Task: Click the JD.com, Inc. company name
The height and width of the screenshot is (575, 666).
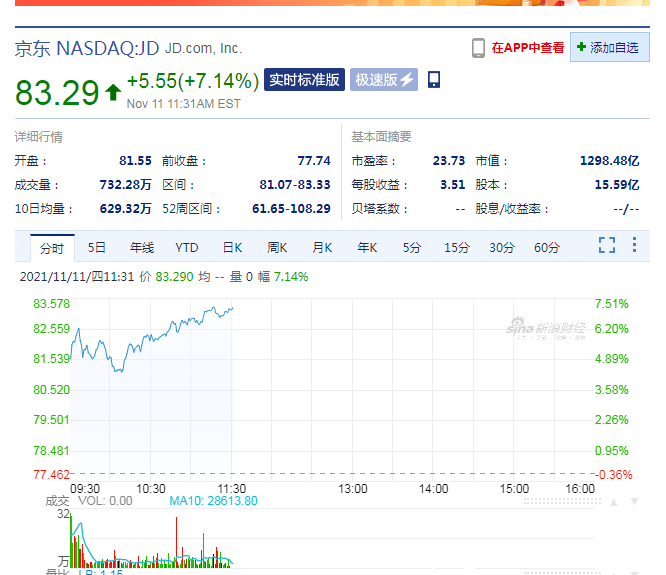Action: click(x=203, y=49)
